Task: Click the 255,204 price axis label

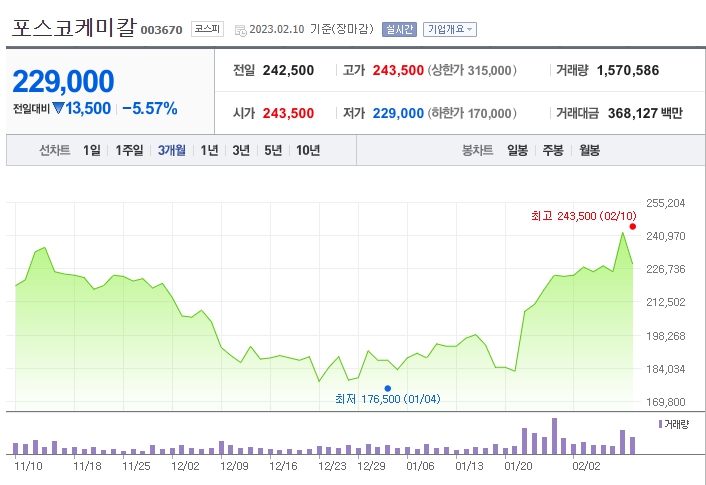Action: coord(665,203)
